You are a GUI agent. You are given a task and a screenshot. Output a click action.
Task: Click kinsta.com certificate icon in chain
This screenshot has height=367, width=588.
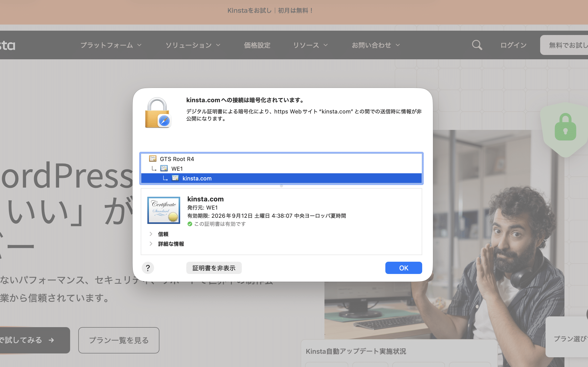click(x=175, y=178)
